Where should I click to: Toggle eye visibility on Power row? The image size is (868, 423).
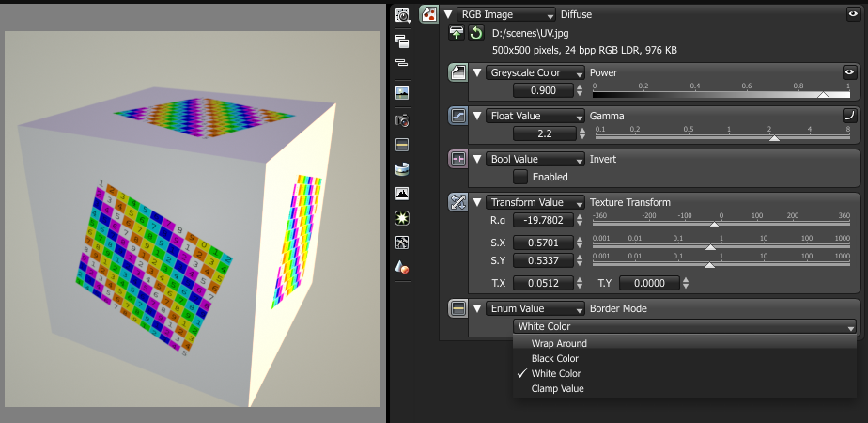(849, 72)
